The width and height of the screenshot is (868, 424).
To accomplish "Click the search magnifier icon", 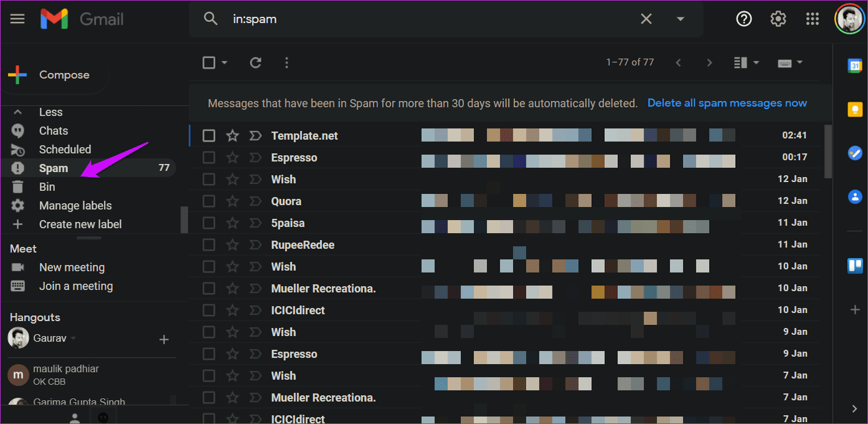I will (211, 19).
